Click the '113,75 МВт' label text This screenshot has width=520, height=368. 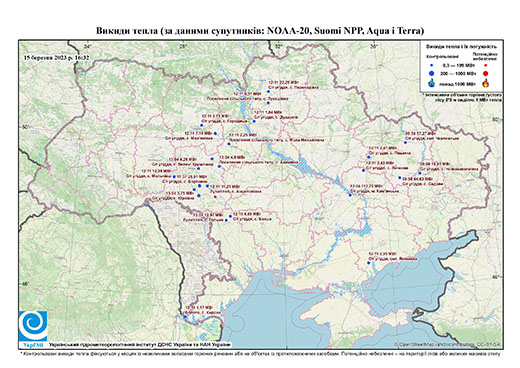point(371,186)
